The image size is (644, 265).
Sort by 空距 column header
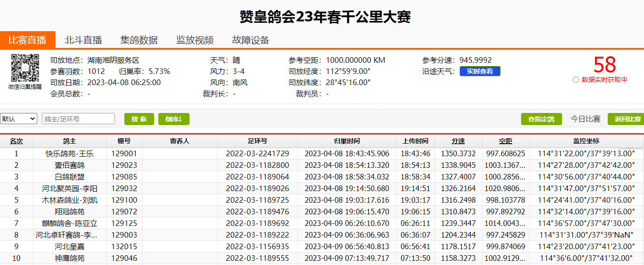tap(505, 141)
